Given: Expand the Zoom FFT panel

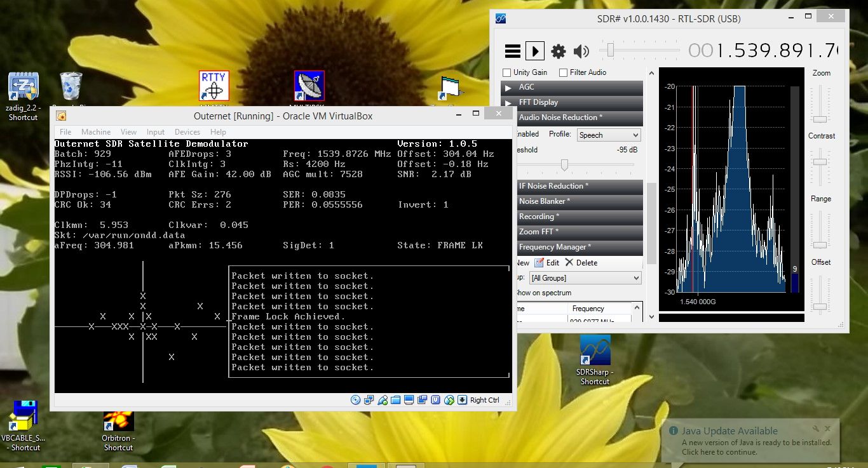Looking at the screenshot, I should [580, 232].
